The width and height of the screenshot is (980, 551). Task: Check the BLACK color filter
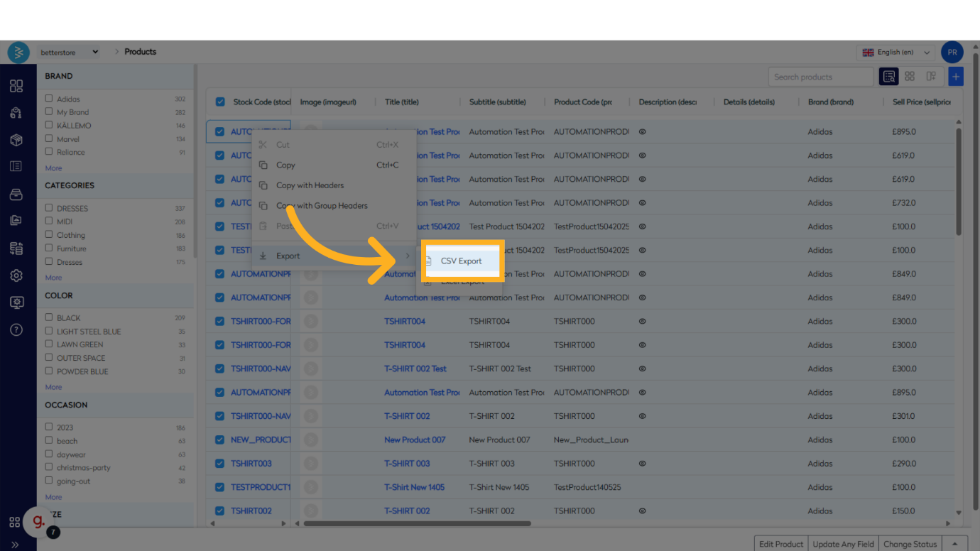coord(49,317)
